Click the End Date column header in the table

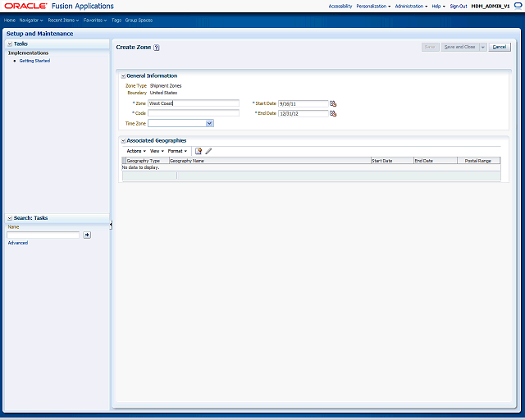[436, 161]
